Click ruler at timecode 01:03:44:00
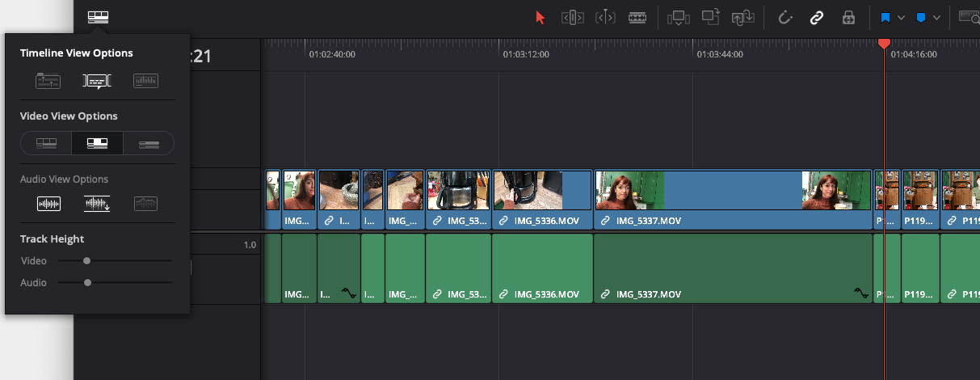 [x=720, y=54]
